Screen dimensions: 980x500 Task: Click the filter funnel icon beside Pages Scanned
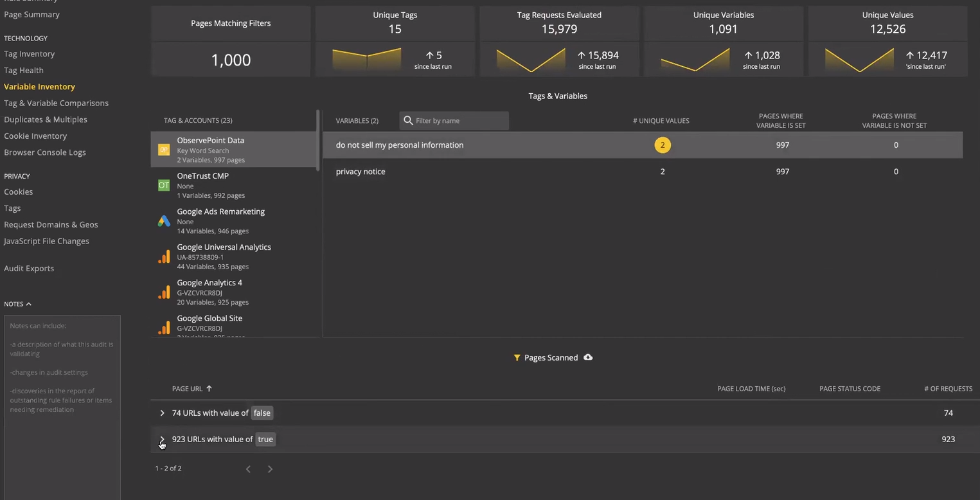517,358
